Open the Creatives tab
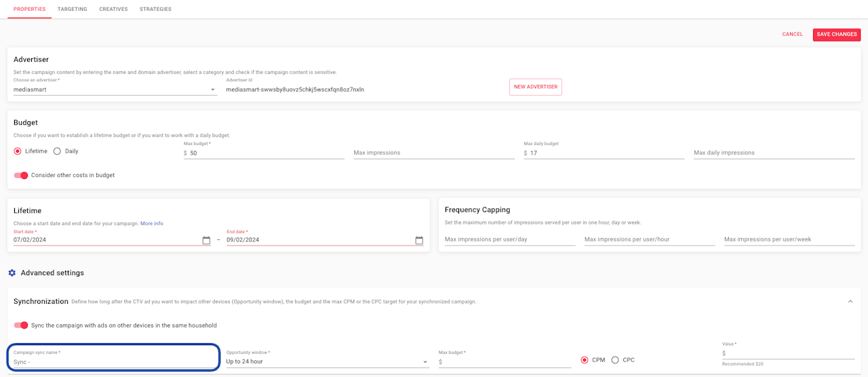Viewport: 868px width, 377px height. (x=113, y=9)
